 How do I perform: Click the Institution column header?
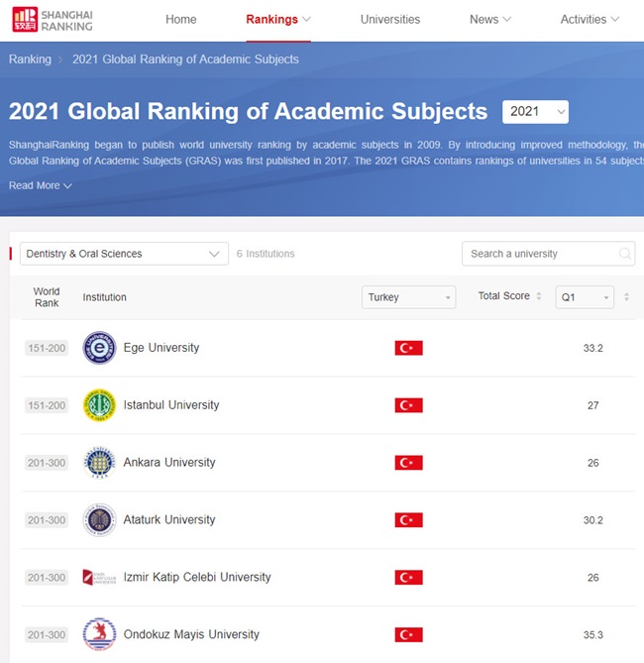104,297
